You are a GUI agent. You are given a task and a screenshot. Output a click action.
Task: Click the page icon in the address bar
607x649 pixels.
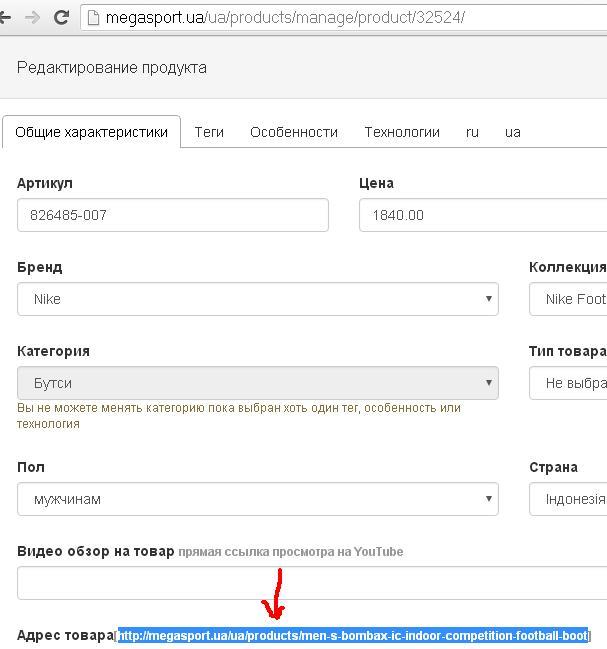pos(94,17)
